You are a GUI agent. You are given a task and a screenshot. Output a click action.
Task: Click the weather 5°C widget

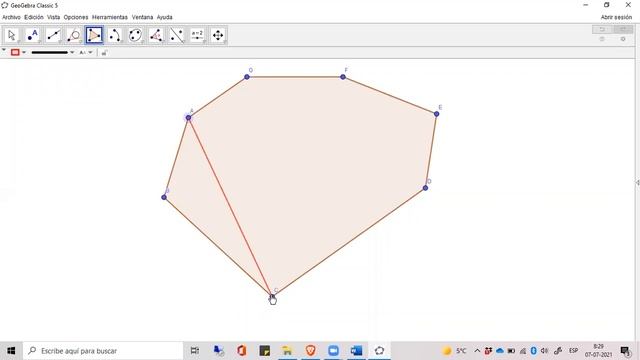(454, 351)
